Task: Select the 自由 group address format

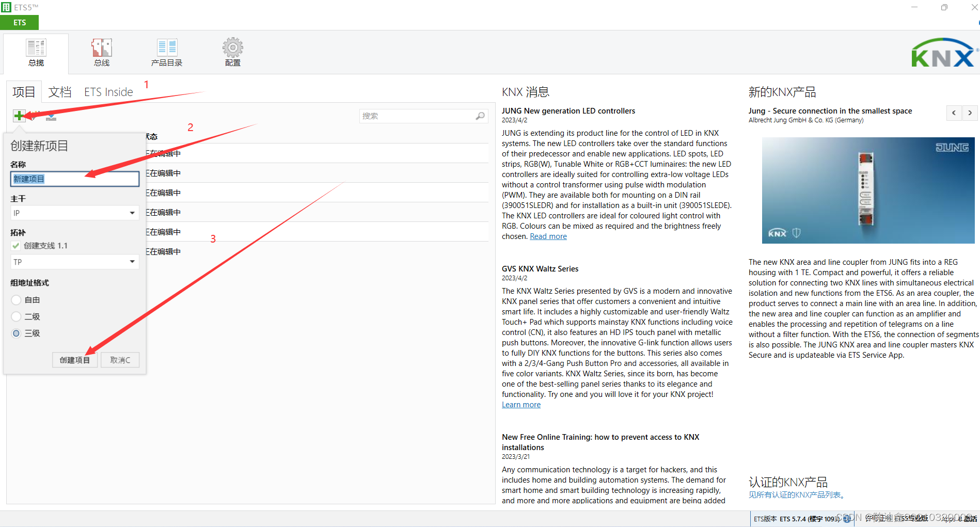Action: 16,300
